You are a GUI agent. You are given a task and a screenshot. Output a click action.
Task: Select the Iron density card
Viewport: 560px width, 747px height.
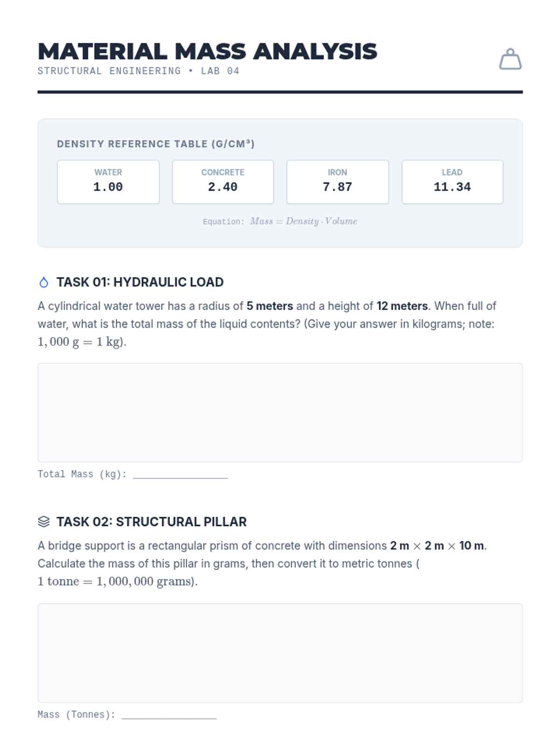point(337,182)
